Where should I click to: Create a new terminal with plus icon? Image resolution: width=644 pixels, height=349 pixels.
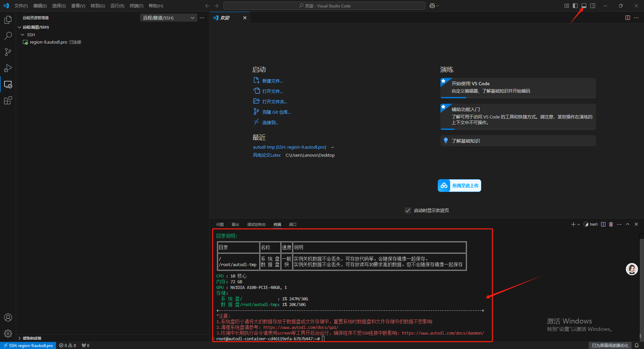pyautogui.click(x=573, y=225)
